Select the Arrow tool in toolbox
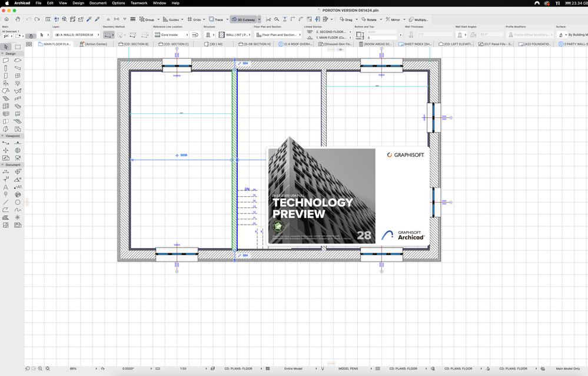 click(x=6, y=47)
